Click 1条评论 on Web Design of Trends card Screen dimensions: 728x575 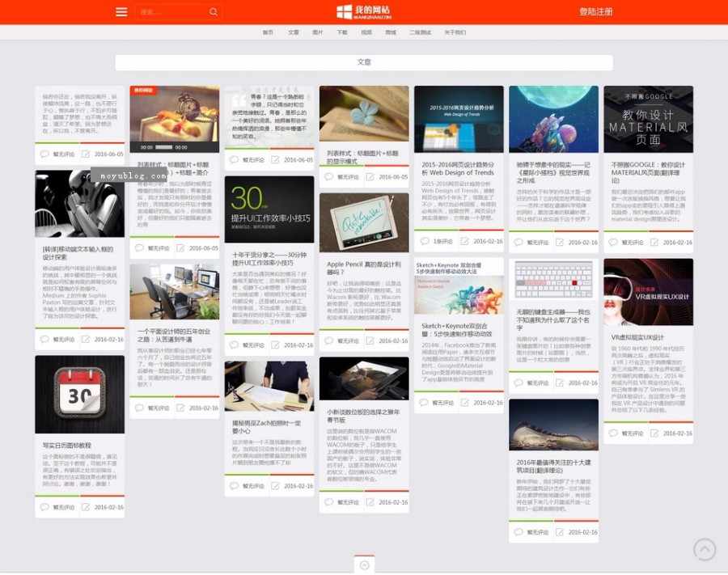(443, 241)
